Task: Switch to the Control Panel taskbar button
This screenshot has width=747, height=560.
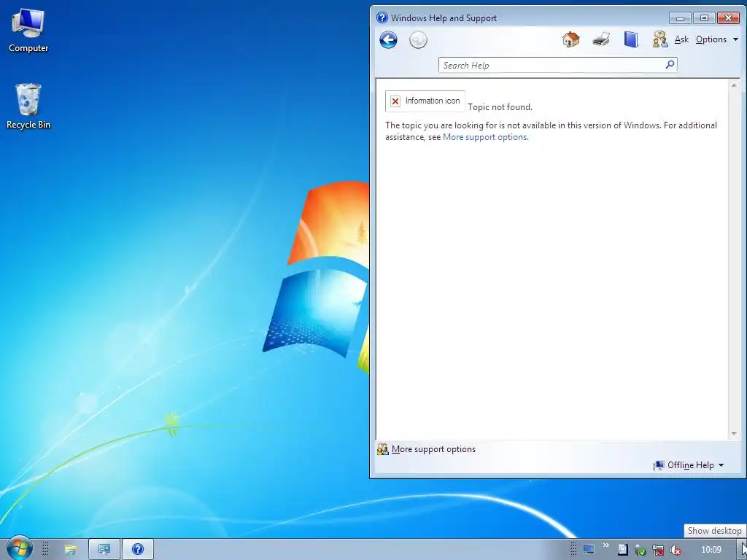Action: coord(104,550)
